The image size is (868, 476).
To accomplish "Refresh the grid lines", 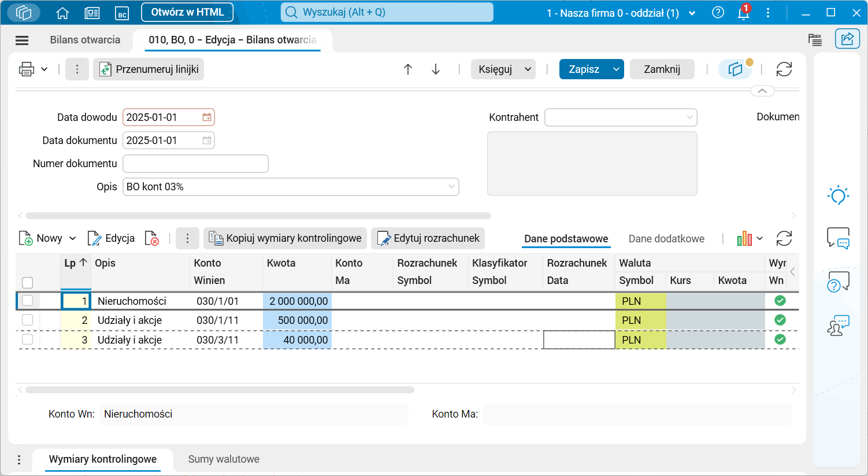I will click(784, 238).
